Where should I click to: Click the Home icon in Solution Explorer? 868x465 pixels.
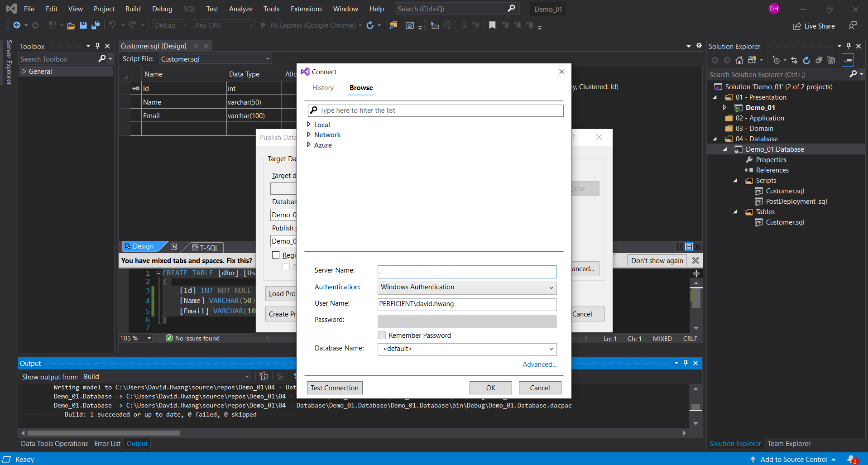tap(739, 60)
